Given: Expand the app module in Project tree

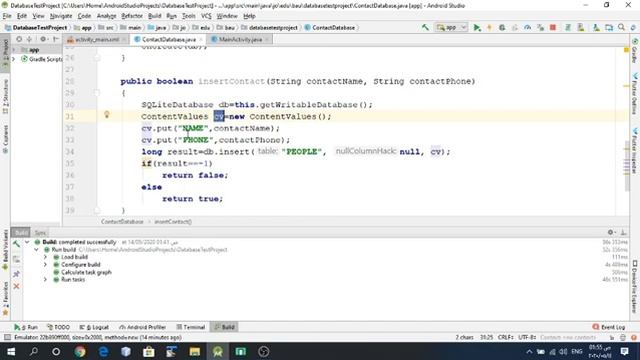Looking at the screenshot, I should 14,49.
